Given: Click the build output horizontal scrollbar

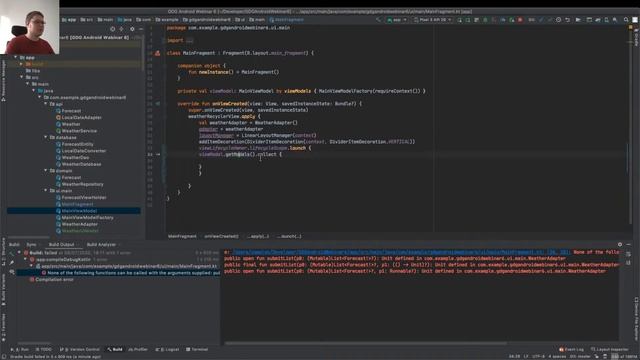Looking at the screenshot, I should point(365,343).
